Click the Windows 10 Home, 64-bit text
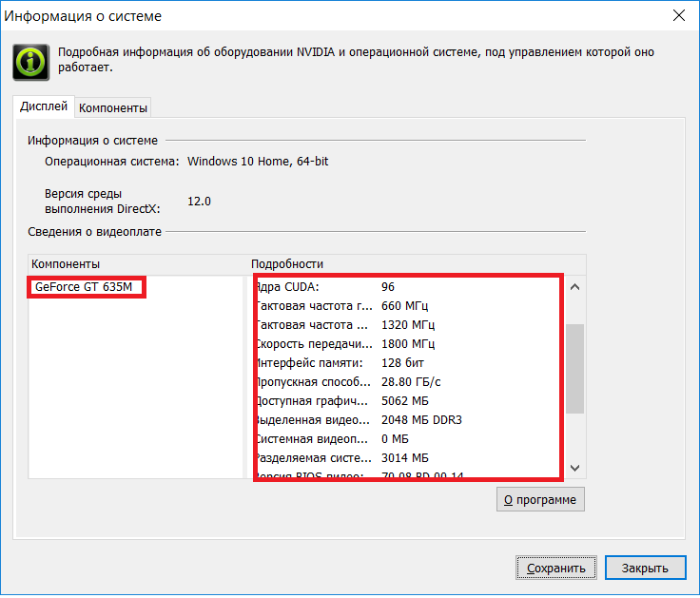This screenshot has height=598, width=700. pos(258,161)
